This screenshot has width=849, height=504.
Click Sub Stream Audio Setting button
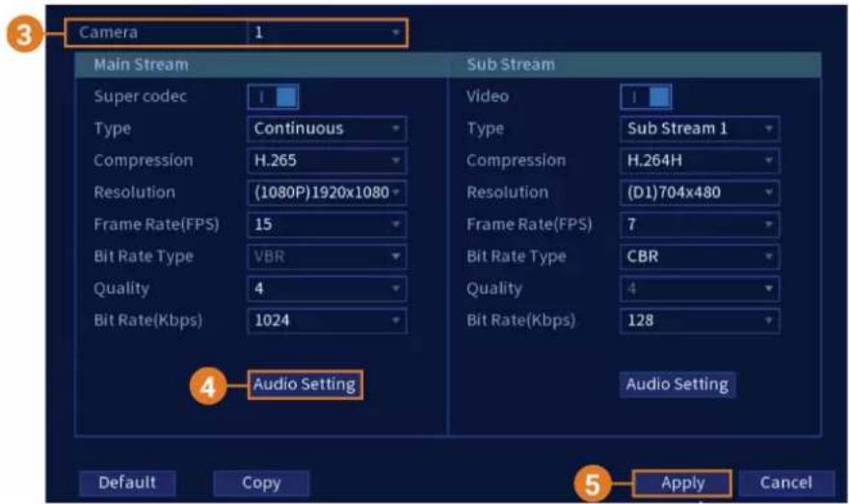[677, 385]
